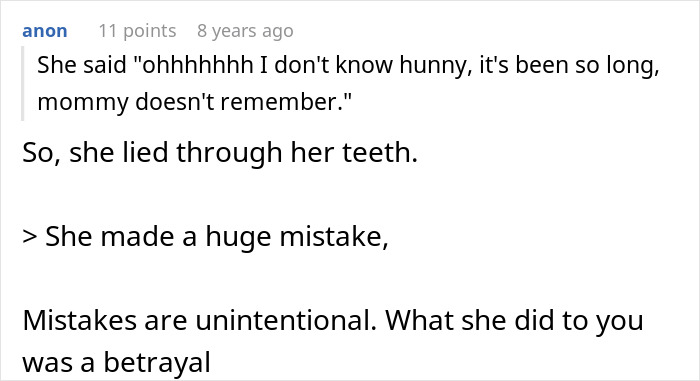Click the word doesn't in the quote

[x=174, y=102]
